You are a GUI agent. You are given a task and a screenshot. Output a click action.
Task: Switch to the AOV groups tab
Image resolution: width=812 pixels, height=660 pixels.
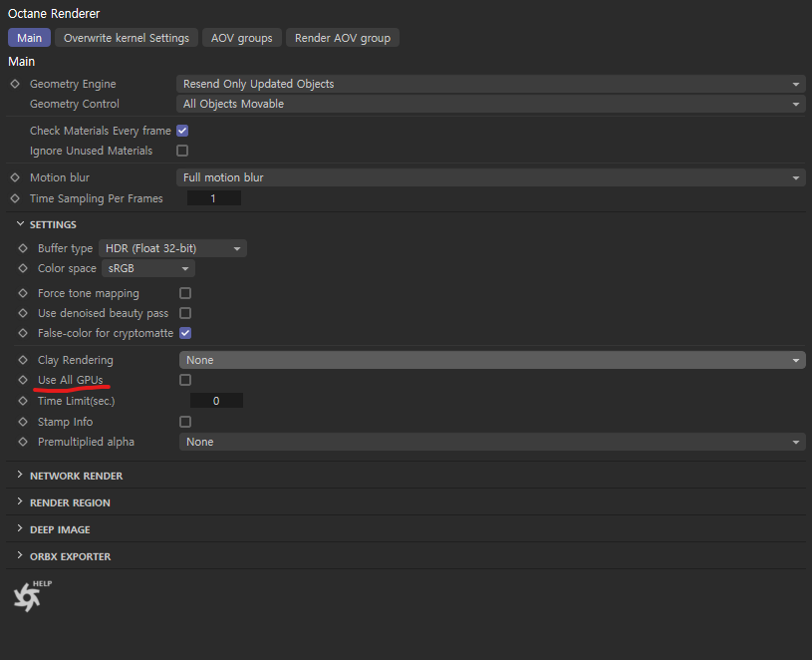coord(242,38)
